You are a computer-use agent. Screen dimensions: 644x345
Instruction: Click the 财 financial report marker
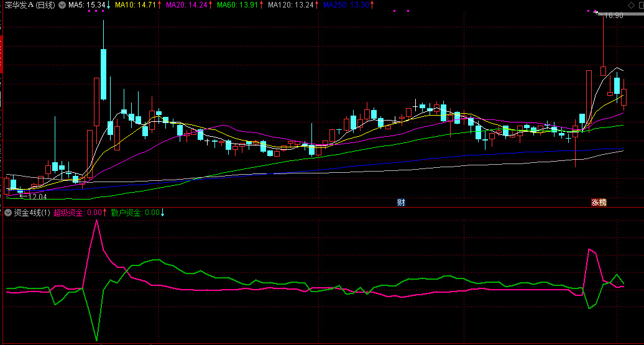401,203
